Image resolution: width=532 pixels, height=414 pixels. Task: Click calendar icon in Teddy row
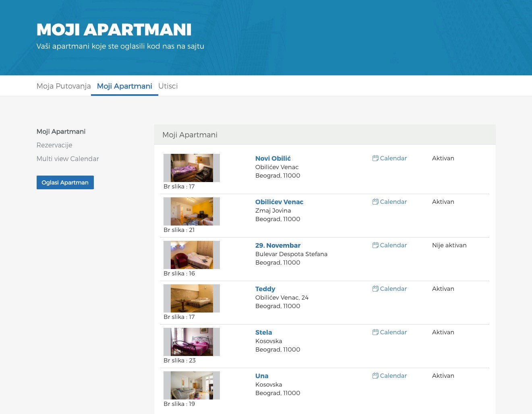pos(375,289)
